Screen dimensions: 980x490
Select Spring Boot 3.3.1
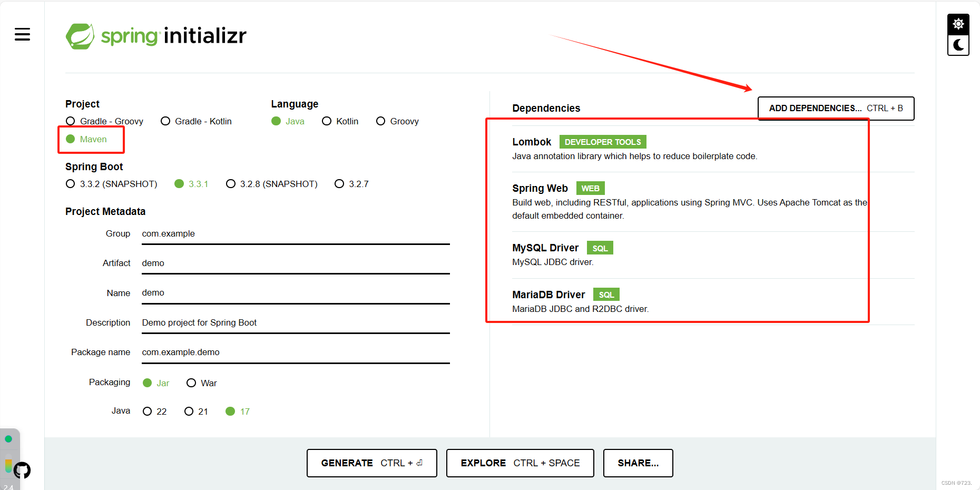(x=191, y=184)
